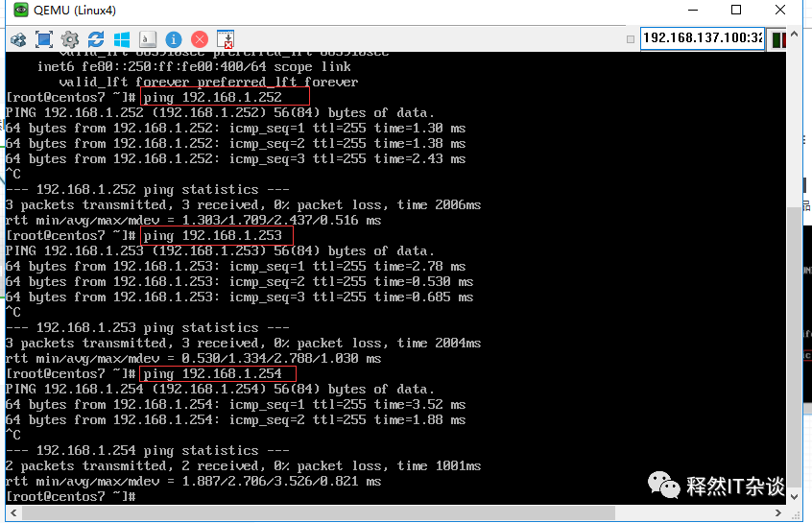The width and height of the screenshot is (812, 523).
Task: Click the horizontal scrollbar thumb
Action: [318, 512]
